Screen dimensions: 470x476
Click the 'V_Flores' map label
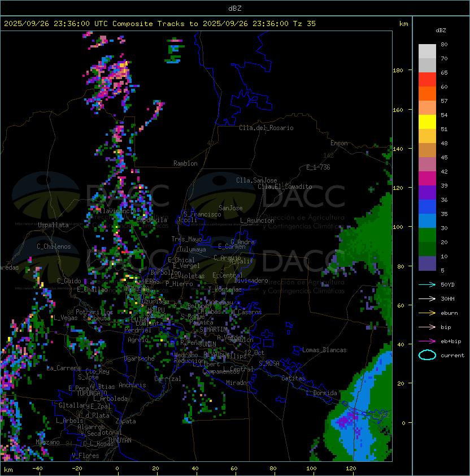pos(85,456)
